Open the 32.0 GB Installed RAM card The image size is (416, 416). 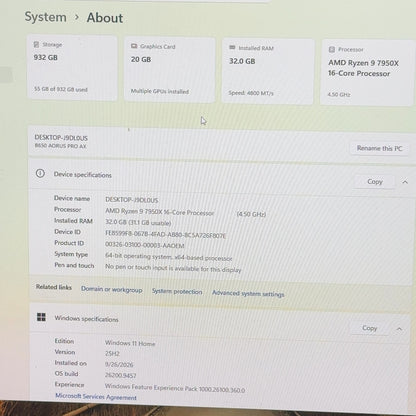coord(268,71)
